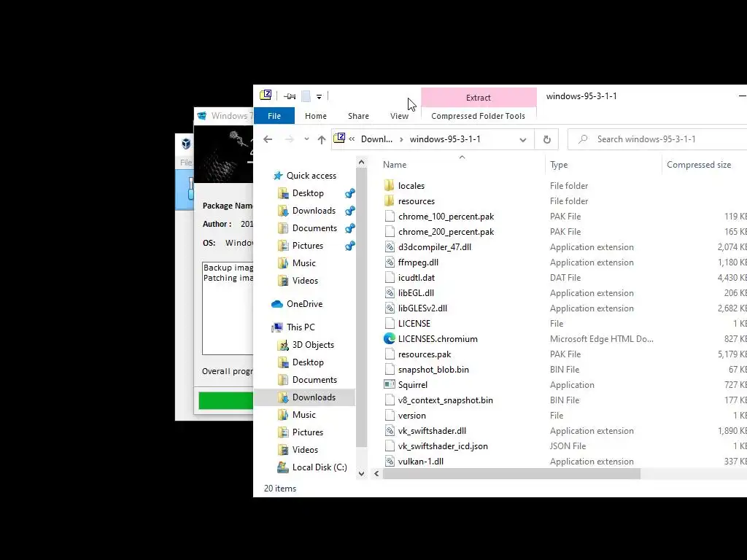
Task: Click the Documents folder icon under This PC
Action: click(x=283, y=380)
